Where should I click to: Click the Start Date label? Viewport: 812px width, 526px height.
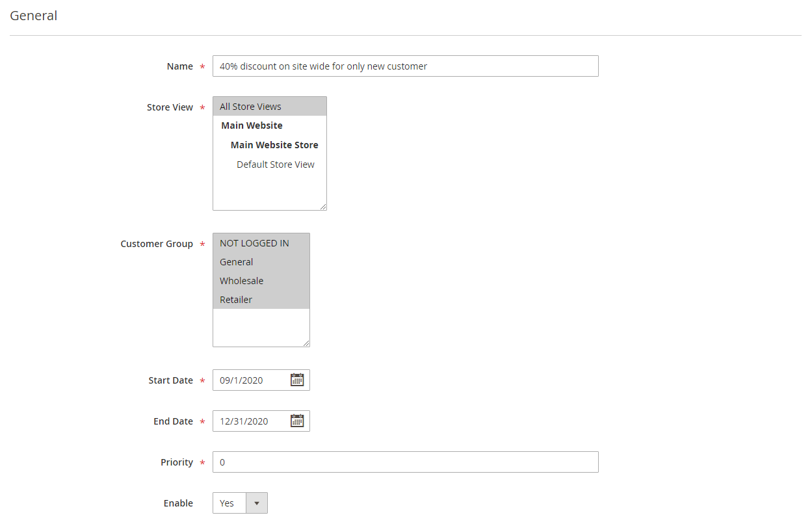170,380
